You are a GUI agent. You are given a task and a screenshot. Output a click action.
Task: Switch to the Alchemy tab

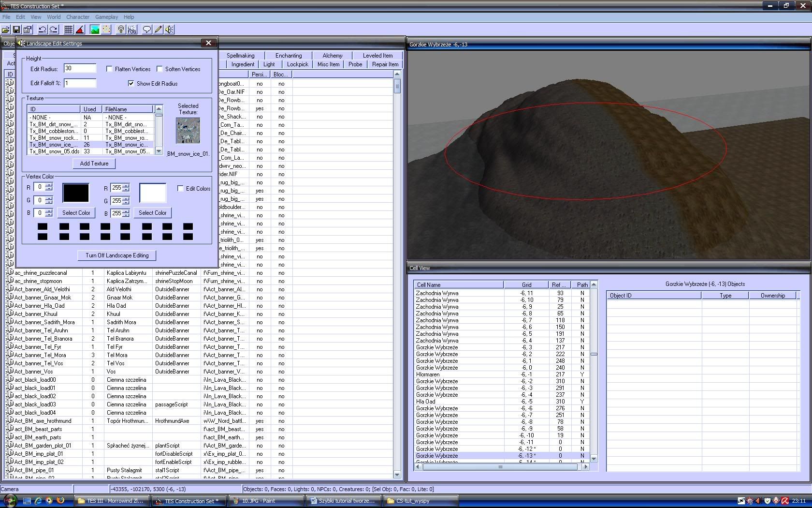click(x=333, y=56)
